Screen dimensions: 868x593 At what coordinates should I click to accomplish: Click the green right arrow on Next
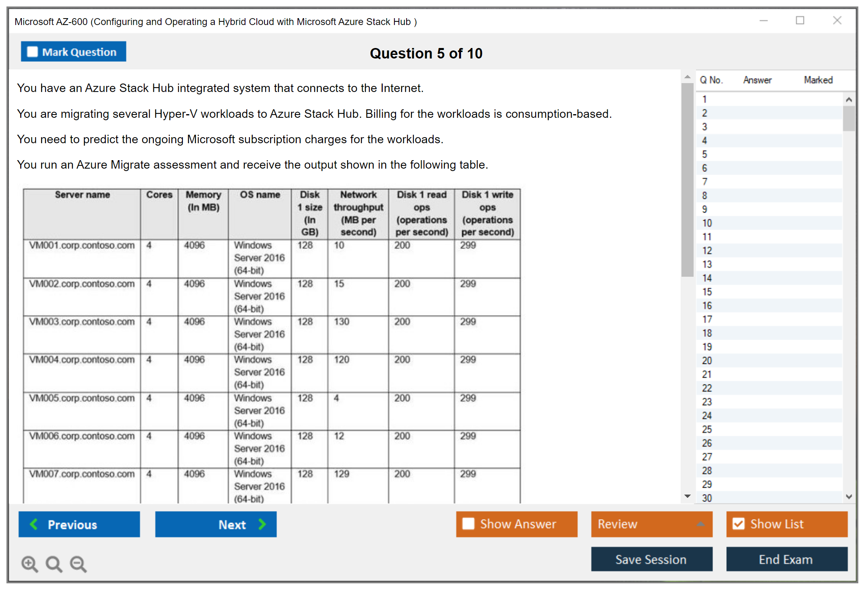(x=262, y=524)
